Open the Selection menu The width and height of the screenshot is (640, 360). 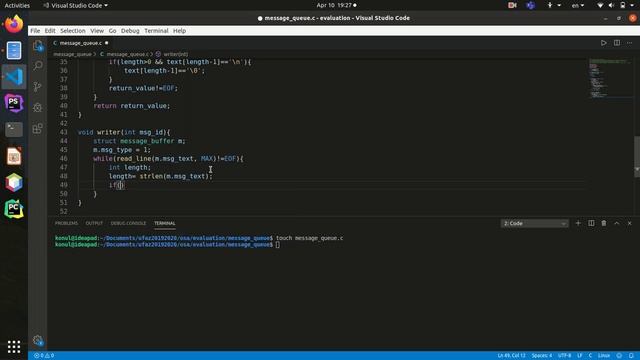click(x=73, y=31)
